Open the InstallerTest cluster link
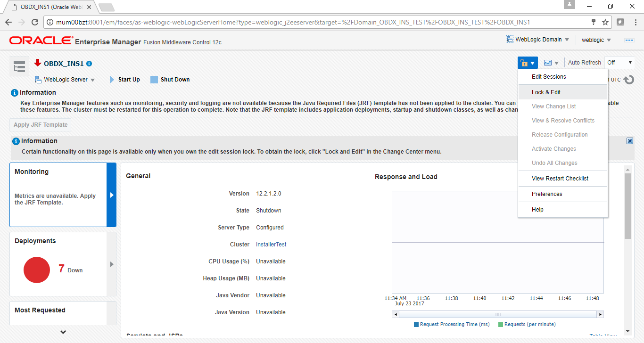The width and height of the screenshot is (644, 343). pos(271,245)
